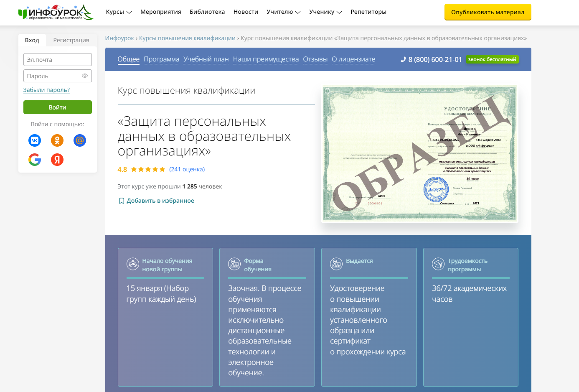
Task: Open Репетиторы in top navigation
Action: tap(368, 12)
